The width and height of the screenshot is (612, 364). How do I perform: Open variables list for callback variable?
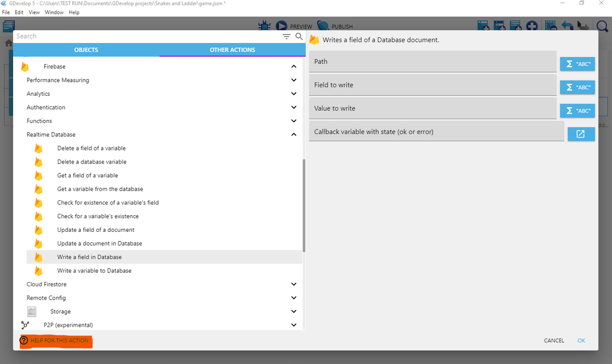[x=581, y=134]
